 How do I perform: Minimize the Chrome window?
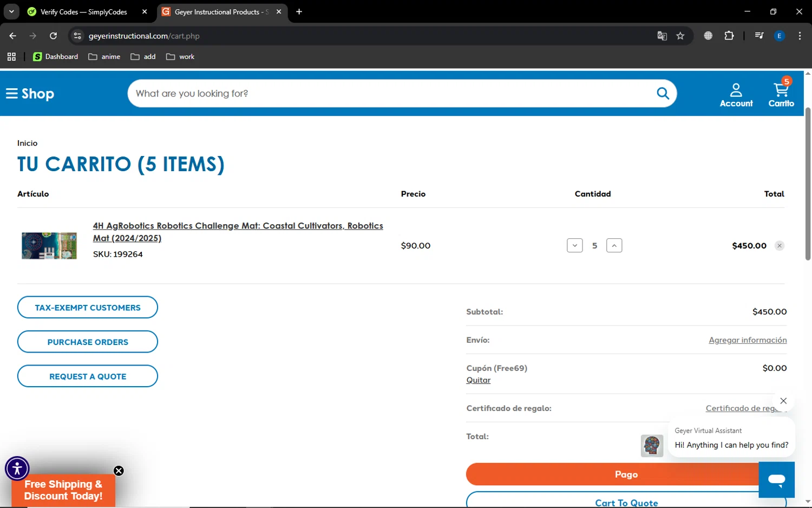pyautogui.click(x=747, y=11)
